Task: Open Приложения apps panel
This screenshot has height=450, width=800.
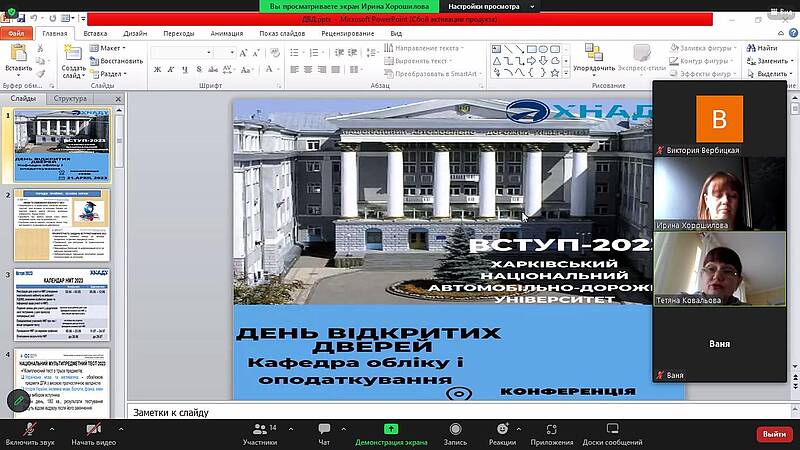Action: coord(552,435)
